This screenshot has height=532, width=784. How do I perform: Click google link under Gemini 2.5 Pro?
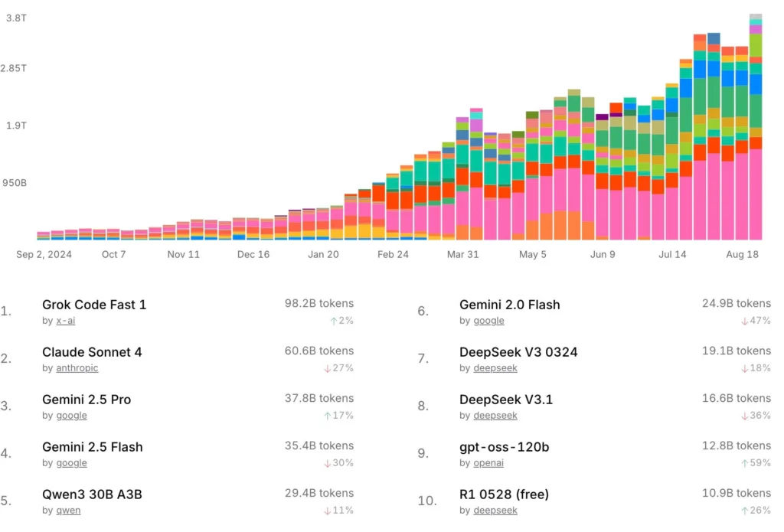click(x=71, y=416)
